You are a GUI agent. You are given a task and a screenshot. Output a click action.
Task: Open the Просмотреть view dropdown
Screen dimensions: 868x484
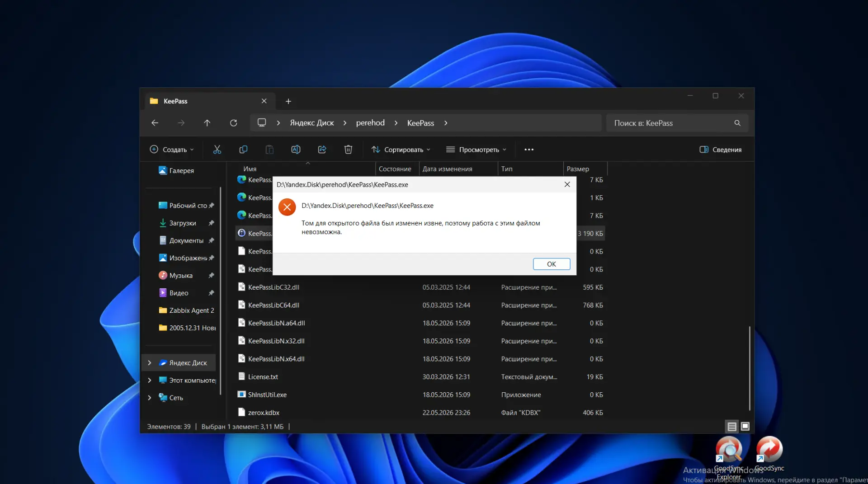[x=476, y=150]
